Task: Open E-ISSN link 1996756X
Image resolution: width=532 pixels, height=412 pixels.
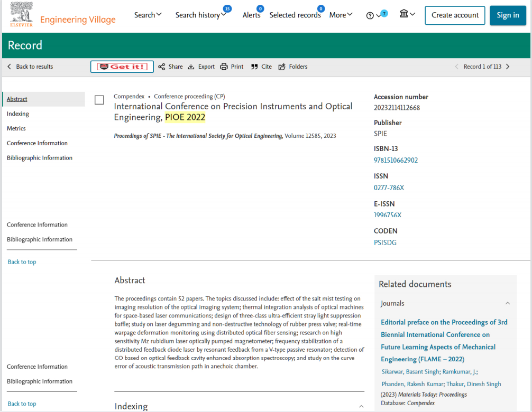Action: pos(388,215)
